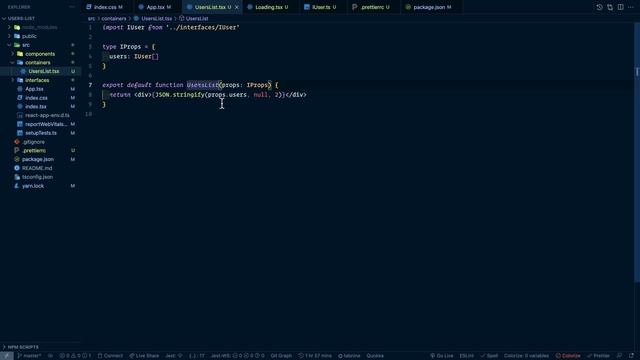This screenshot has height=360, width=640.
Task: Collapse the src folder
Action: [9, 45]
